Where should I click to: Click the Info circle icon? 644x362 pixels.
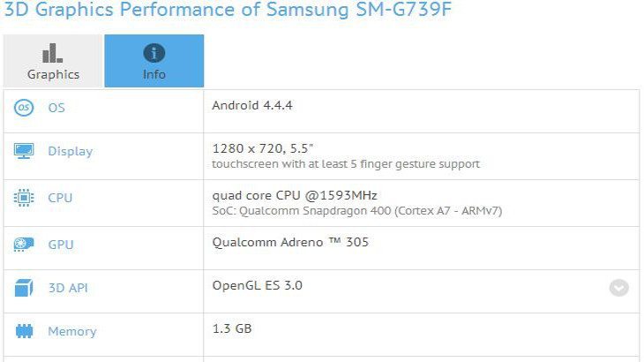[x=154, y=53]
